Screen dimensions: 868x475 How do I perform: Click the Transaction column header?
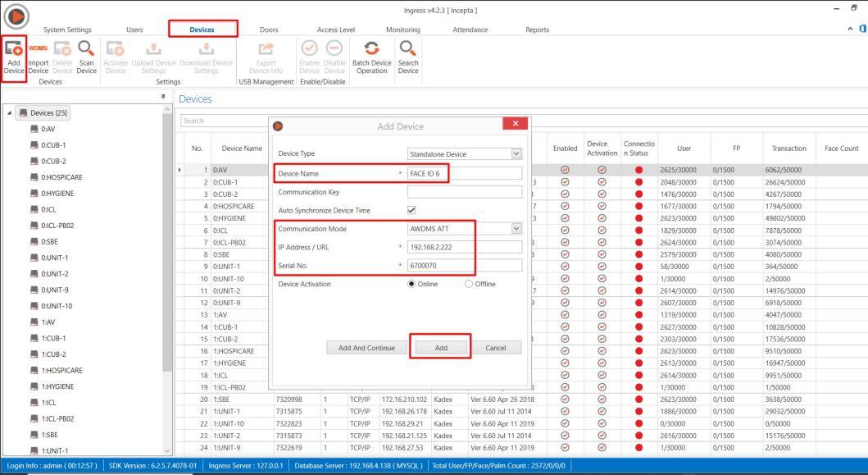point(788,148)
